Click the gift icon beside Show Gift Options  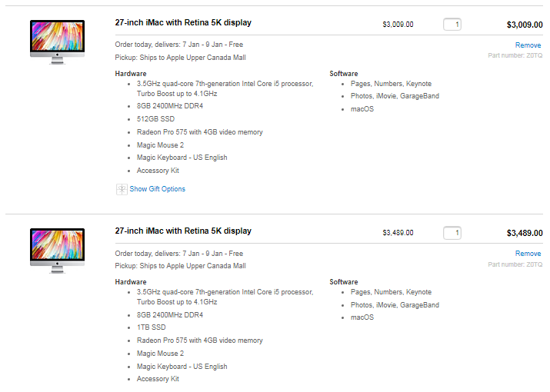pyautogui.click(x=122, y=189)
